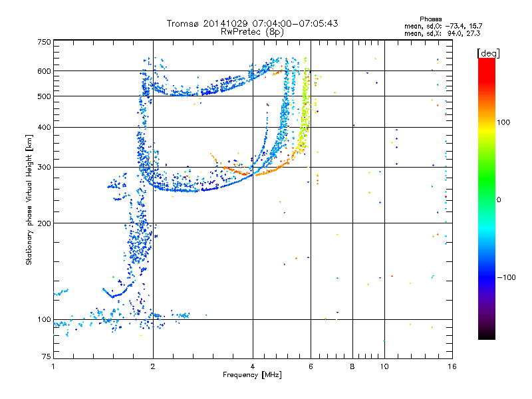The image size is (532, 399).
Task: Click the '[deg]' colorbar unit label
Action: [488, 53]
